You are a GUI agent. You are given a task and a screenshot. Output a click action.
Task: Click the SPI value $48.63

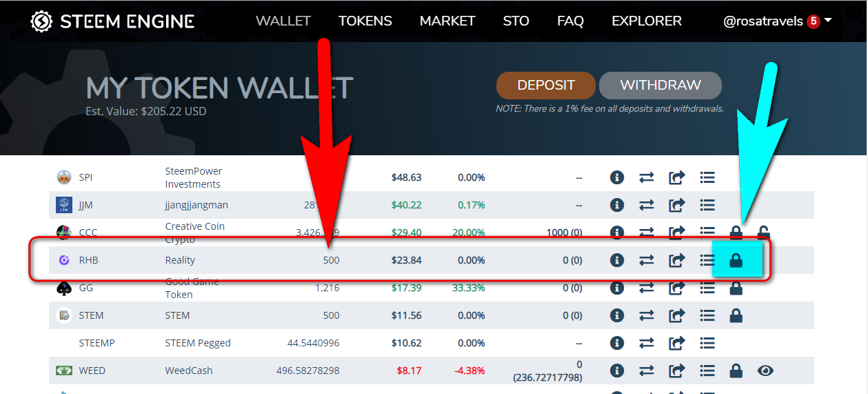point(407,177)
